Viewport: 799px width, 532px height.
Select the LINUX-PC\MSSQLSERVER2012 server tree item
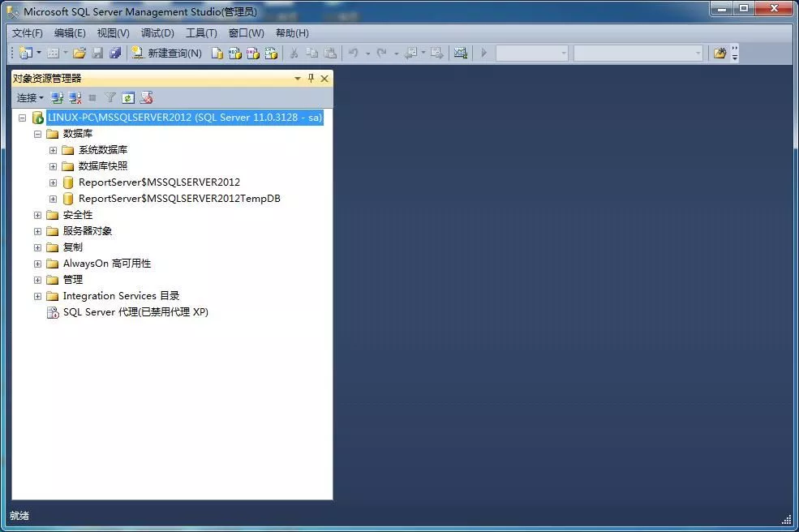click(184, 118)
